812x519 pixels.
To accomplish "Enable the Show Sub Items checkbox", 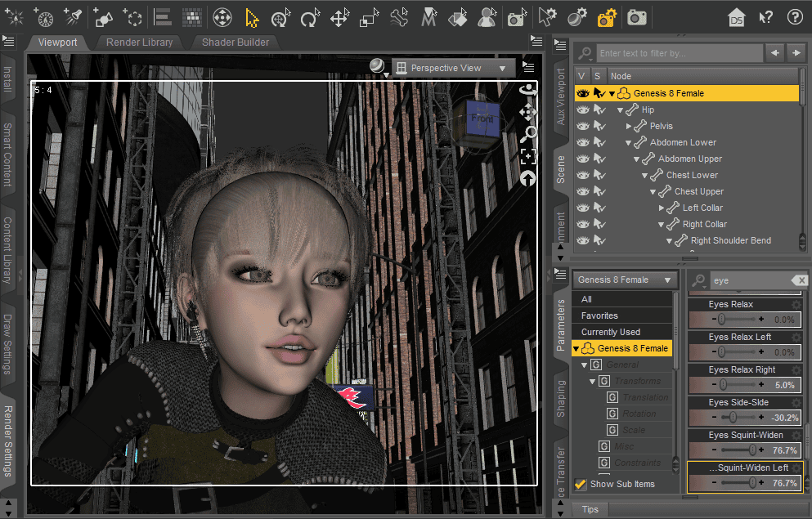I will click(582, 484).
